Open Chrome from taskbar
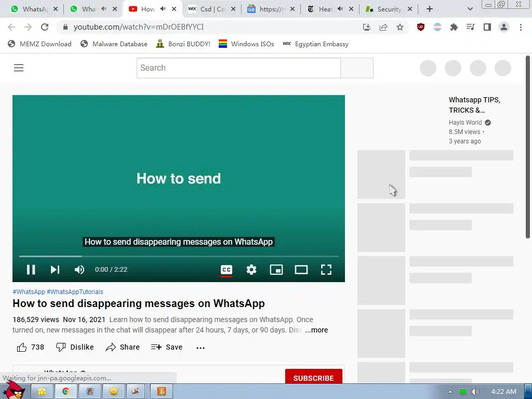 tap(66, 392)
